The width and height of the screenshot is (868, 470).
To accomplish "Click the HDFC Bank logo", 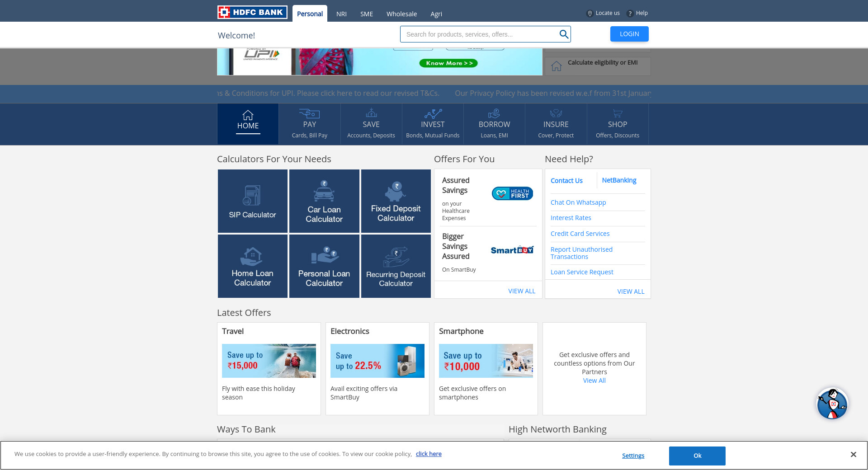I will coord(252,12).
